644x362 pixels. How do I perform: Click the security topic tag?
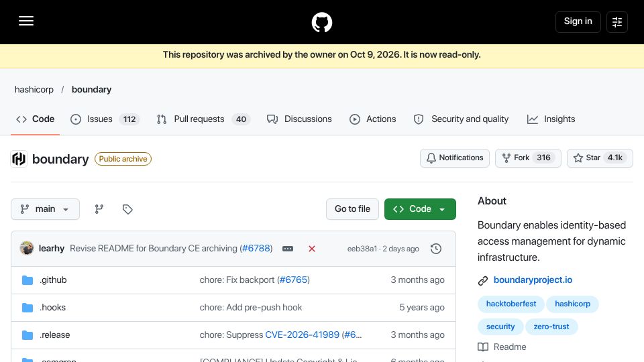(500, 326)
